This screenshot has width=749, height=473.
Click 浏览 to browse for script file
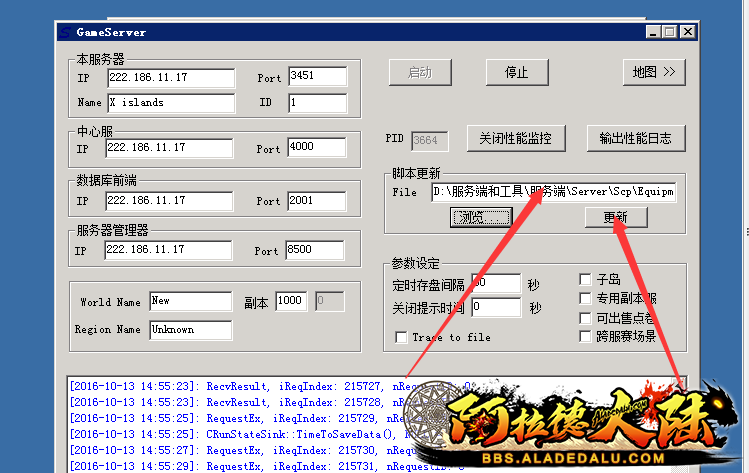[482, 217]
